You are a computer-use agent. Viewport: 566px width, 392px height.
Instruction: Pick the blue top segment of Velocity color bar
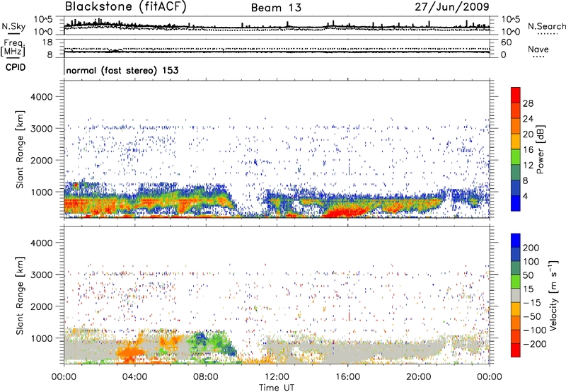[516, 241]
